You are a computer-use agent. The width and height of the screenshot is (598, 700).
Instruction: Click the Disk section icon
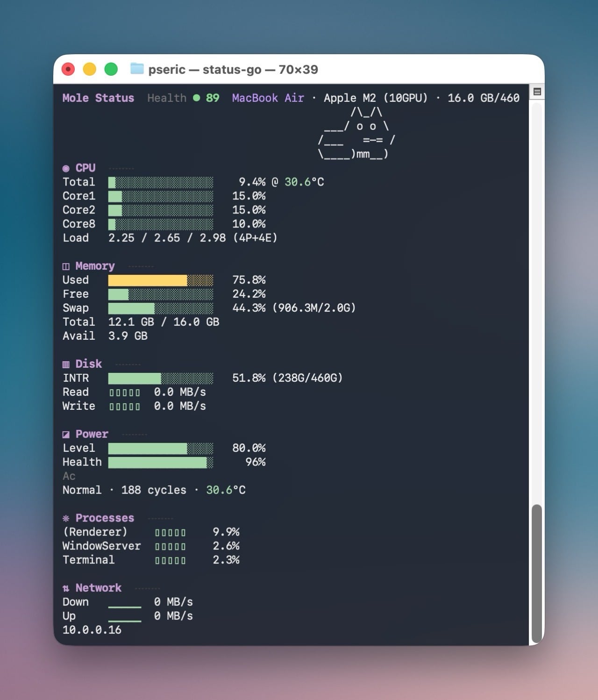tap(66, 364)
